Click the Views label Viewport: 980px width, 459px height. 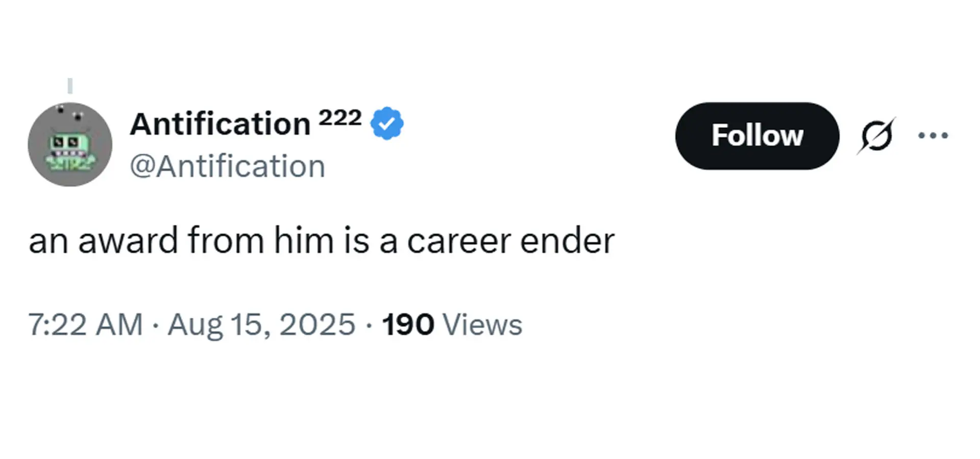(483, 324)
